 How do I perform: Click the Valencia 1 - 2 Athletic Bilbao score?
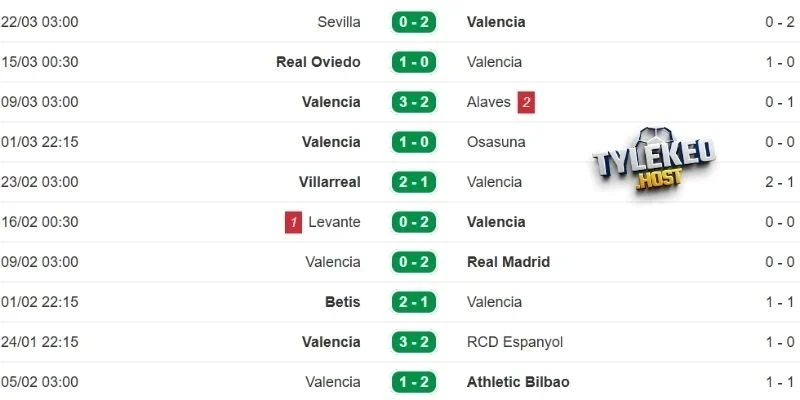[x=413, y=382]
